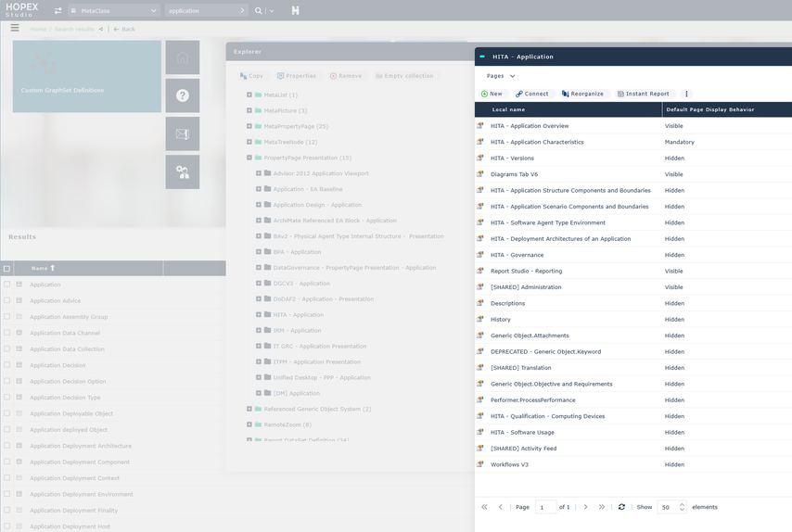Open the hamburger navigation menu
The height and width of the screenshot is (532, 792).
pos(15,28)
